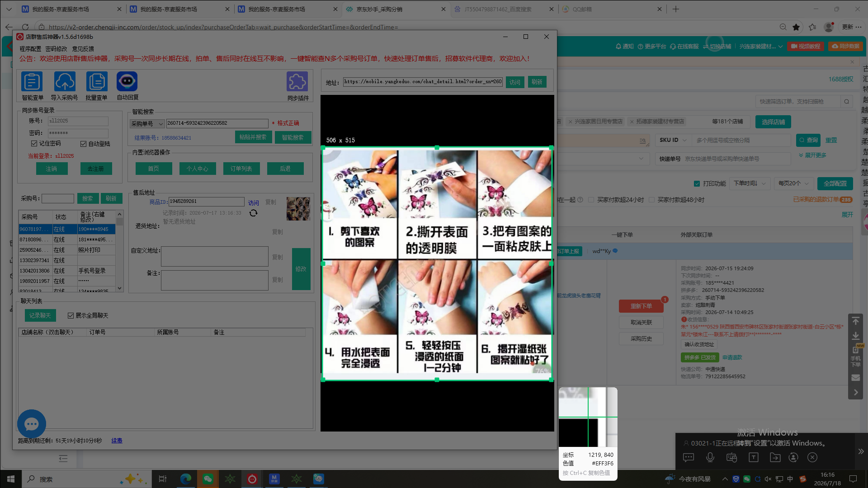
Task: Open the 兴连家装建材 account dropdown
Action: point(761,47)
